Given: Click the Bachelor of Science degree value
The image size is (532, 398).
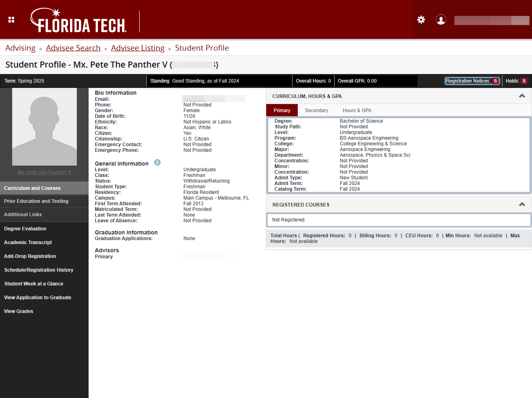Looking at the screenshot, I should [361, 121].
